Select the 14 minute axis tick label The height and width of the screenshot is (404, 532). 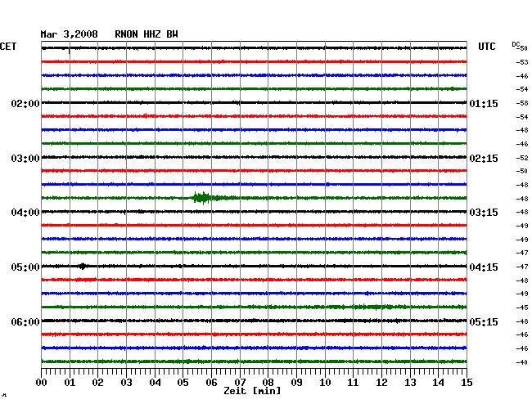438,382
